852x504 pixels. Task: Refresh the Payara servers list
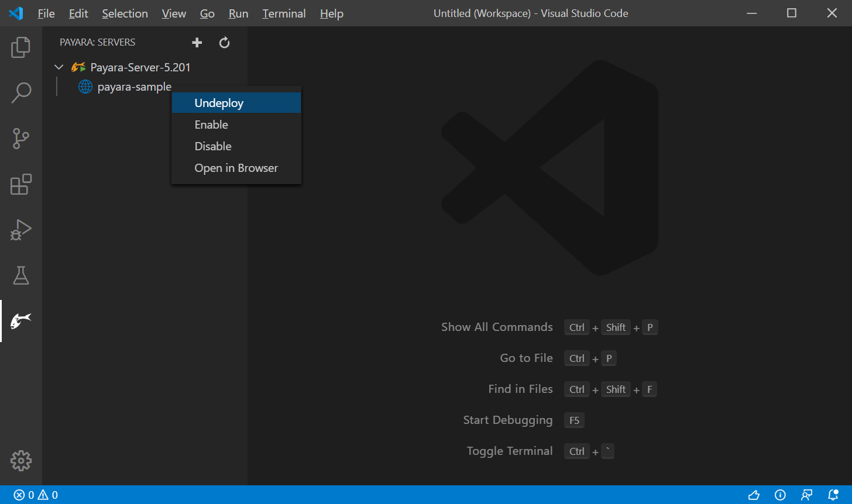(x=224, y=42)
